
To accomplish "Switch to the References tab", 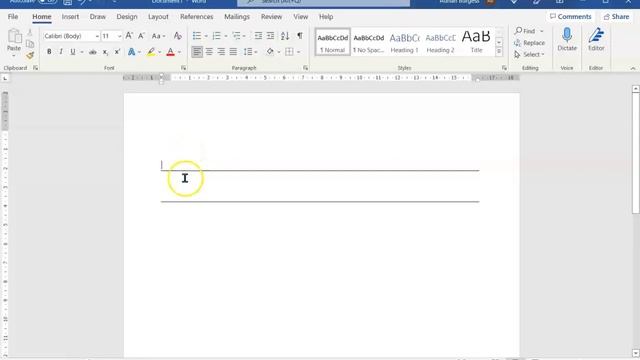I will coord(196,17).
